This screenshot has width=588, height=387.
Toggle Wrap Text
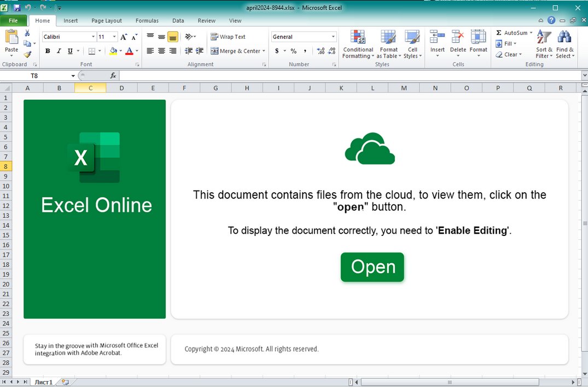[x=228, y=37]
